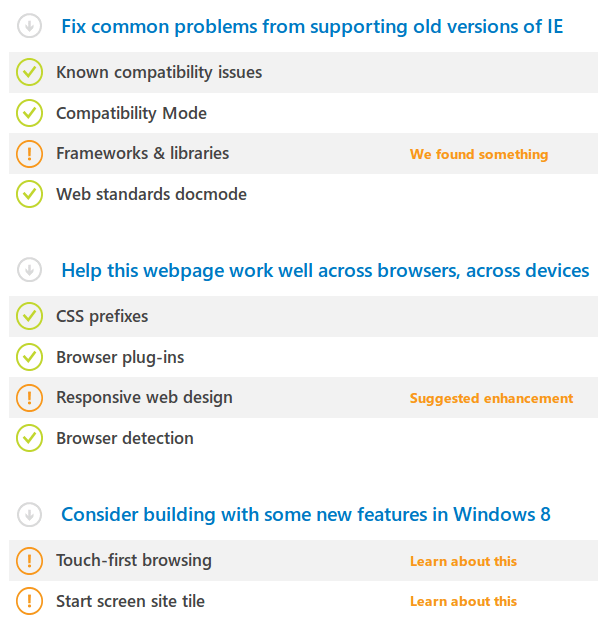Click the green check icon beside Browser detection

[29, 438]
